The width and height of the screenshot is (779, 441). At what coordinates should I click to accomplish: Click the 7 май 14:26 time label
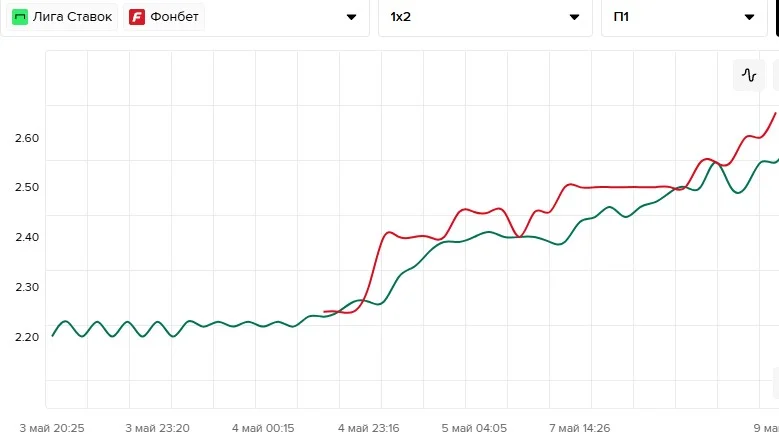(579, 428)
